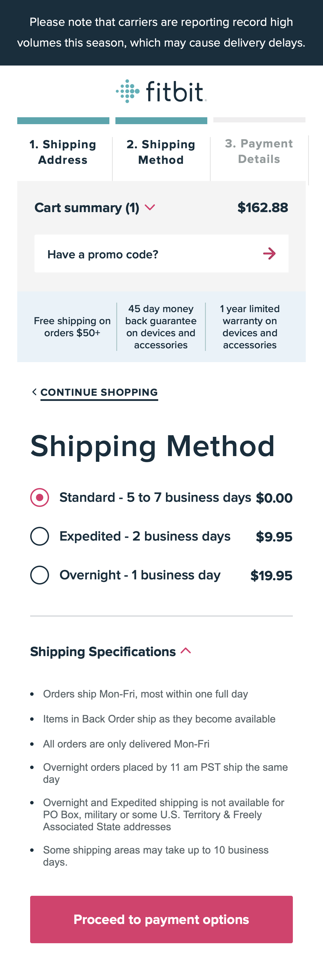Click the back chevron beside Continue Shopping

click(34, 392)
